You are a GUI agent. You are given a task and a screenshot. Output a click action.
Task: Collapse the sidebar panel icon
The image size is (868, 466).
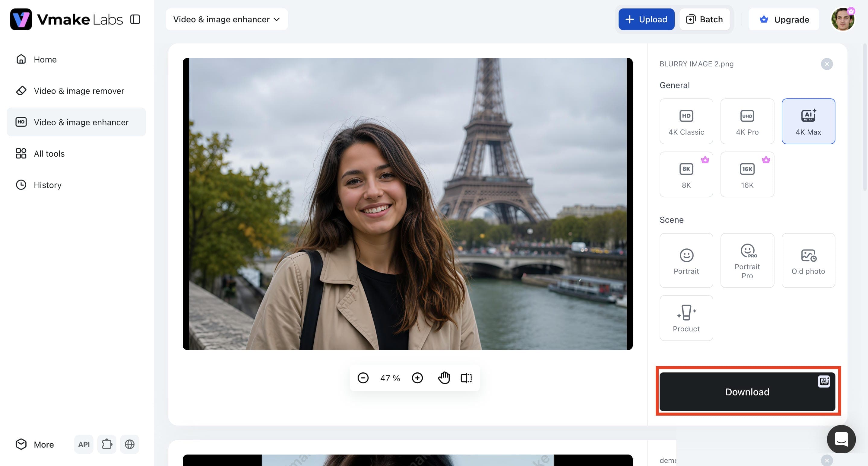[x=135, y=19]
